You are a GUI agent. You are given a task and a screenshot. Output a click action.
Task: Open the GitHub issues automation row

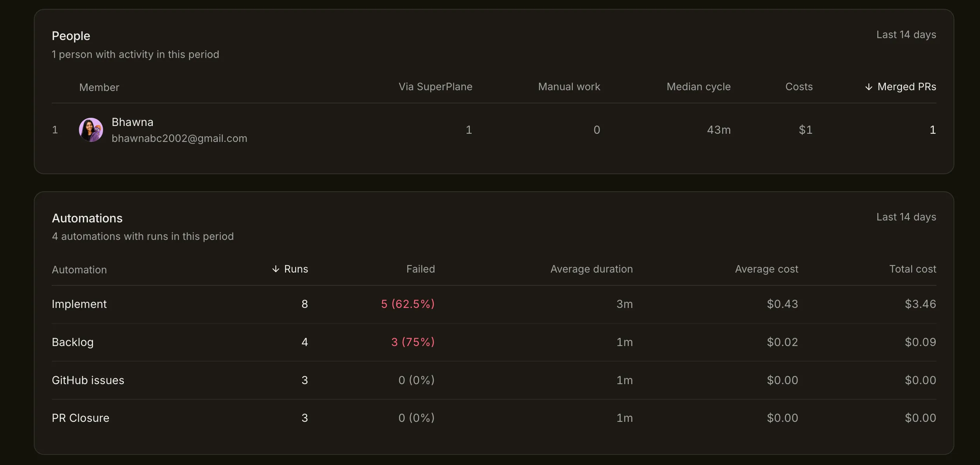click(x=494, y=380)
